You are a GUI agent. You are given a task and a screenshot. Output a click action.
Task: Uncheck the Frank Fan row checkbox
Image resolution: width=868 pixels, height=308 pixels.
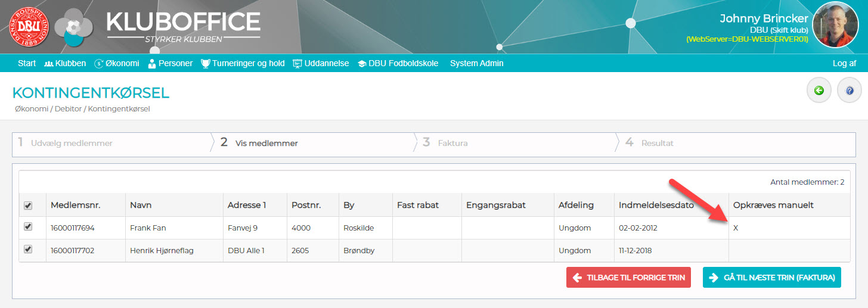pos(27,227)
